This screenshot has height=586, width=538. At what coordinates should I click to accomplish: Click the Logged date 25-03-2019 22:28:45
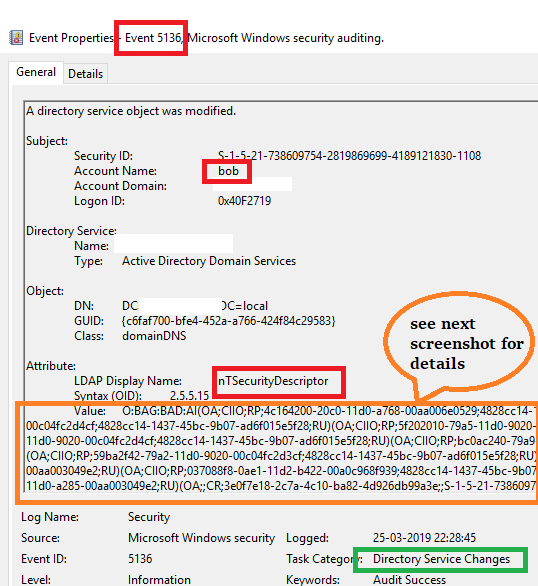click(x=424, y=538)
